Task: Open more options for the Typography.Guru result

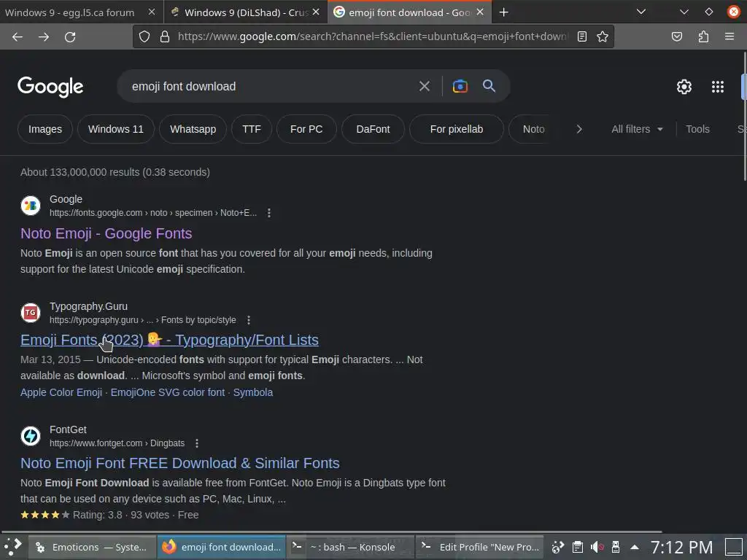Action: 249,320
